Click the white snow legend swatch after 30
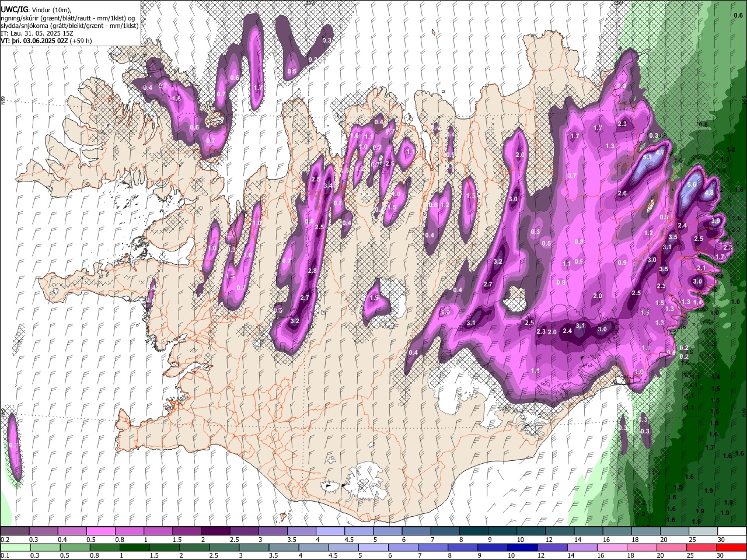This screenshot has width=747, height=560. click(x=732, y=531)
